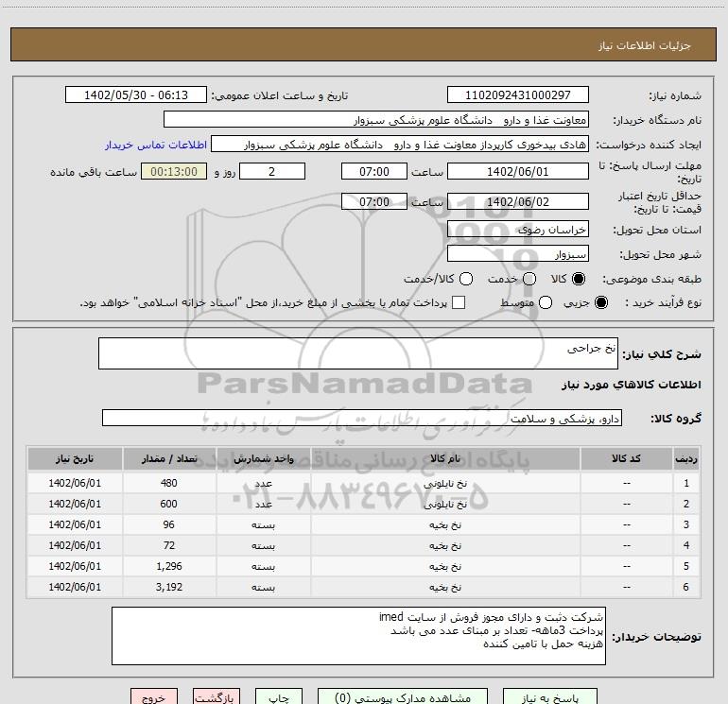This screenshot has width=728, height=704.
Task: Click the بسته unit cell in row 6
Action: 263,588
